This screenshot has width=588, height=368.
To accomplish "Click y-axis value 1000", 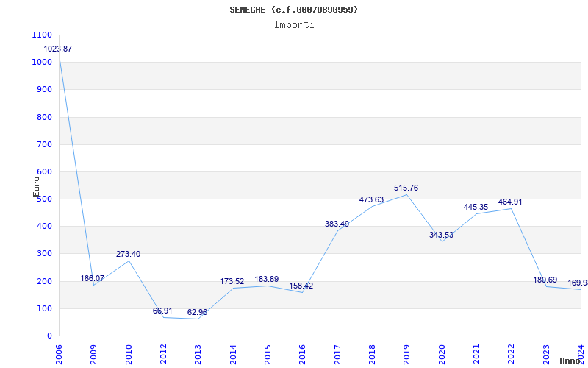I will tap(42, 63).
